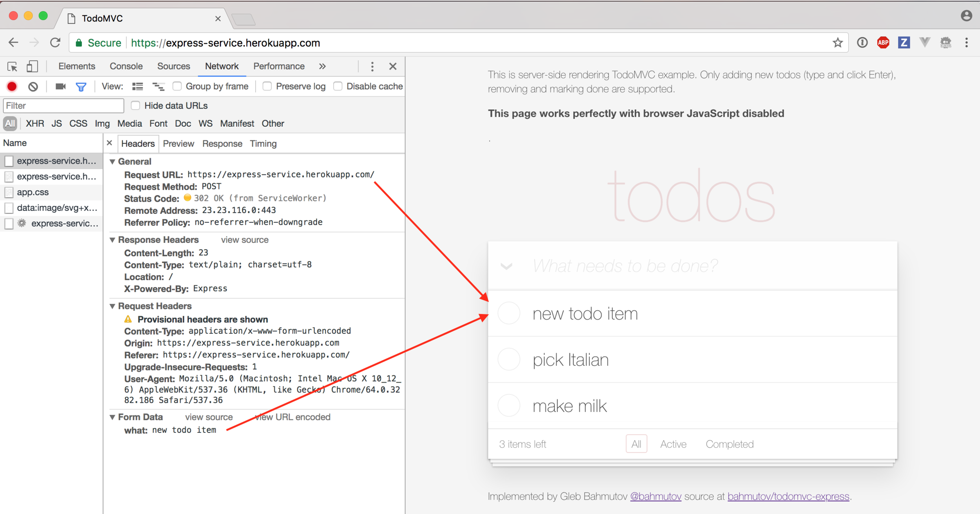Select the inspect element cursor tool
This screenshot has height=514, width=980.
[x=13, y=66]
